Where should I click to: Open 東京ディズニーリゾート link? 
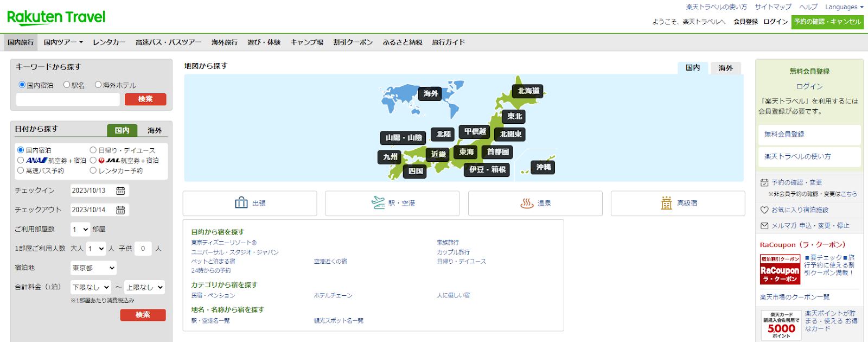click(x=224, y=243)
